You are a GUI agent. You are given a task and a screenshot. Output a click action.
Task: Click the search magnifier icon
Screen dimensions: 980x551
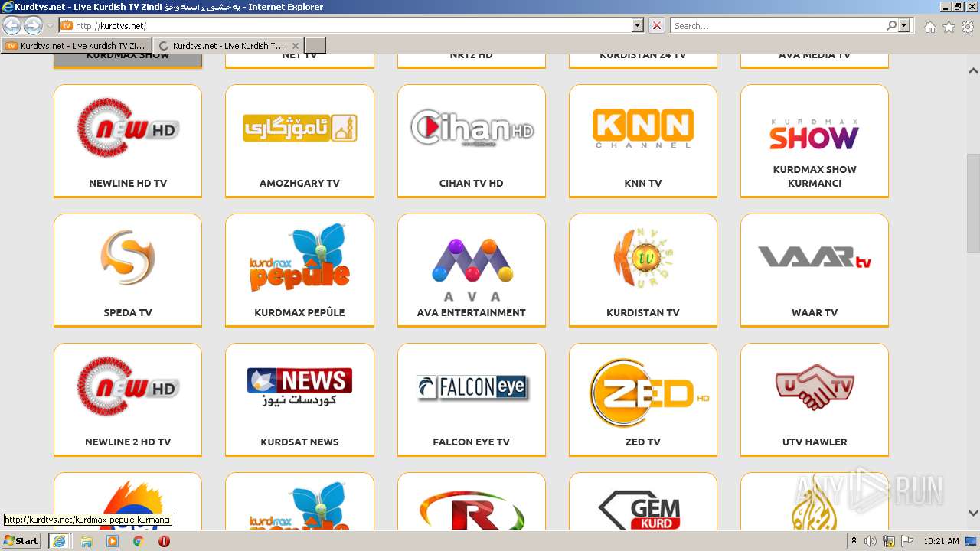point(892,25)
